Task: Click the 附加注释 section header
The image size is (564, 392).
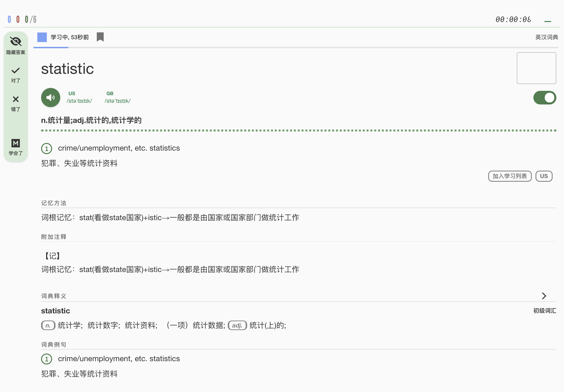Action: (54, 237)
